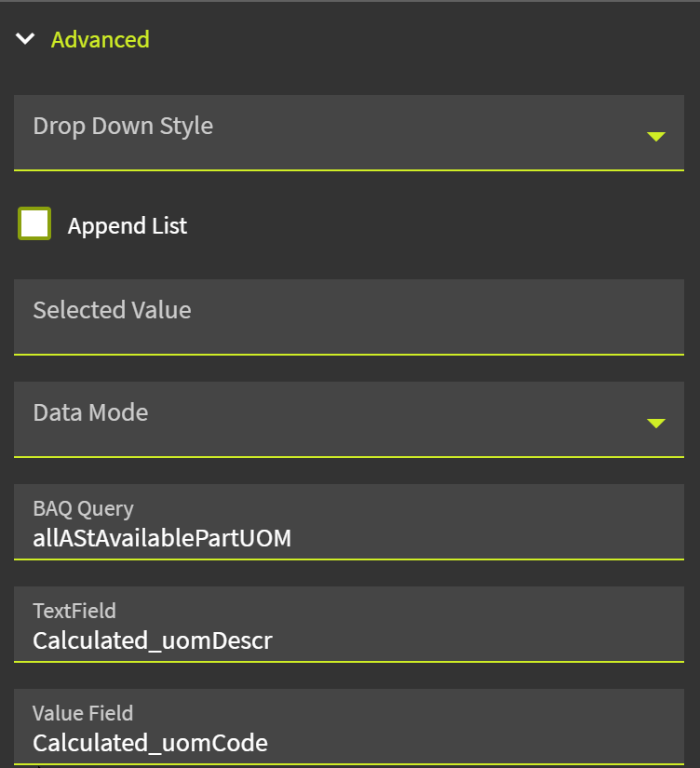Click the Advanced section heading
Viewport: 700px width, 768px height.
tap(100, 39)
